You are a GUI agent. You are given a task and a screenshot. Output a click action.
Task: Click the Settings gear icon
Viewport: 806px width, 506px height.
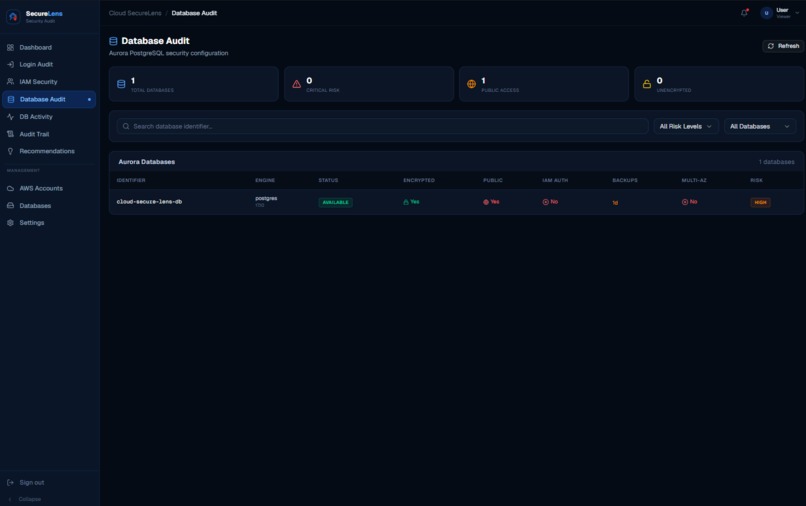[x=10, y=223]
